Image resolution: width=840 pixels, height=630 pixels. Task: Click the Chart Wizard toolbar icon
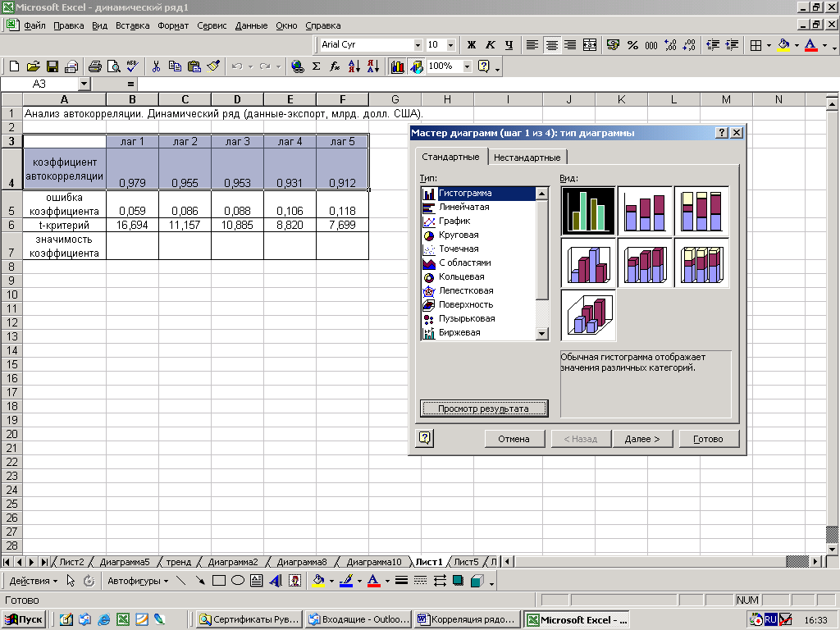click(x=398, y=66)
